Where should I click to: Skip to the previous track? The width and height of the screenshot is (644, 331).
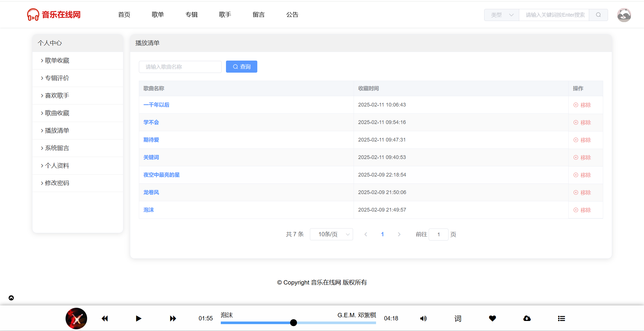(x=105, y=318)
